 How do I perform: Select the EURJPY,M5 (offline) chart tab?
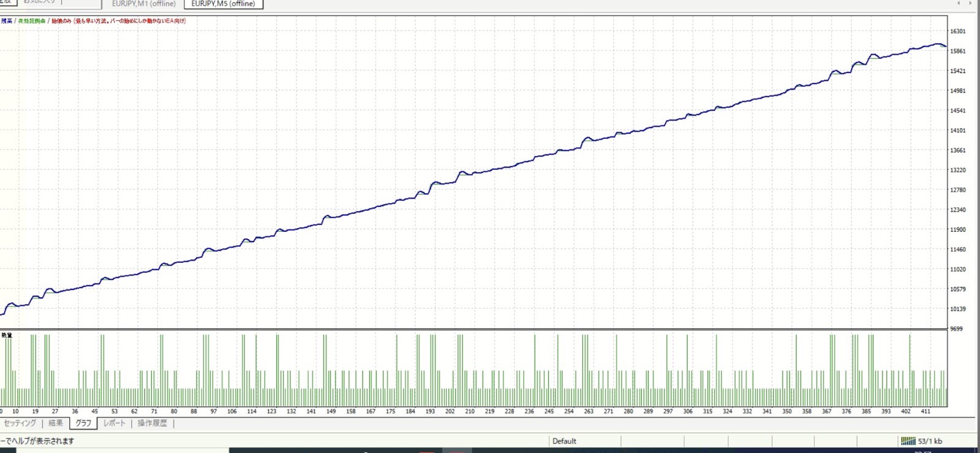(x=223, y=4)
